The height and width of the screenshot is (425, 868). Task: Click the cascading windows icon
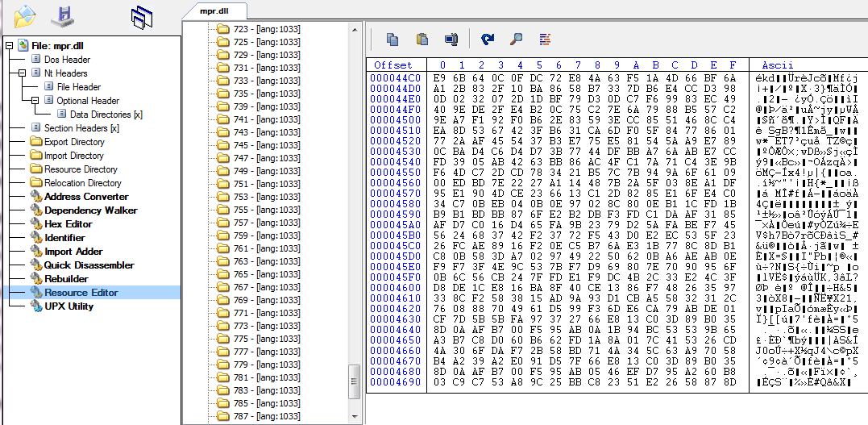click(142, 15)
